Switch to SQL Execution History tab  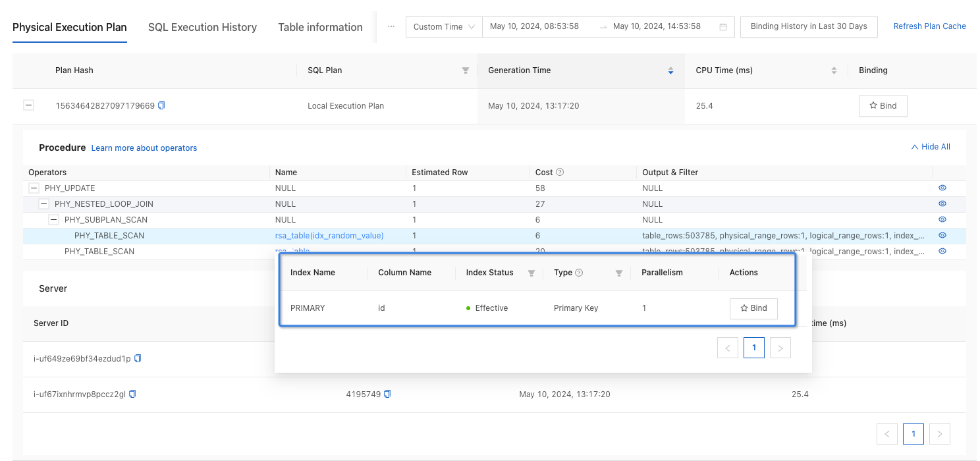pyautogui.click(x=202, y=28)
